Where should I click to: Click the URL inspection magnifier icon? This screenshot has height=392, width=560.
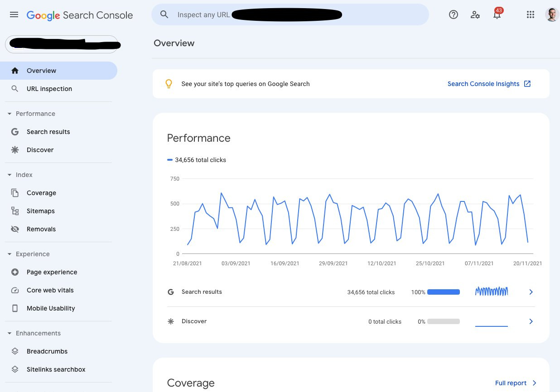[15, 89]
